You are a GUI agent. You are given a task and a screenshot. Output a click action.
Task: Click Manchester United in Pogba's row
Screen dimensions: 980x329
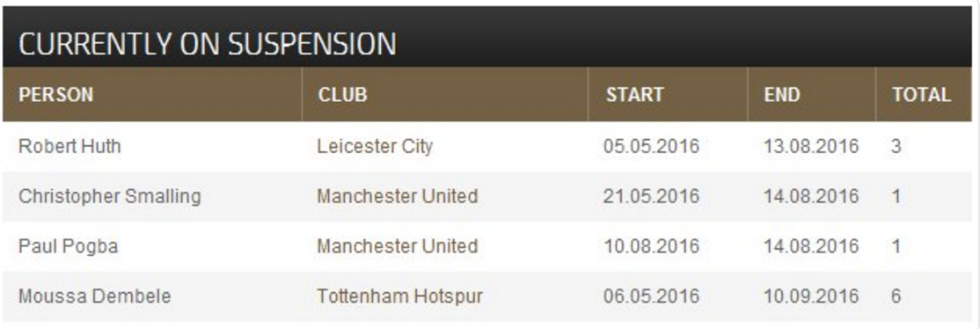(x=398, y=245)
